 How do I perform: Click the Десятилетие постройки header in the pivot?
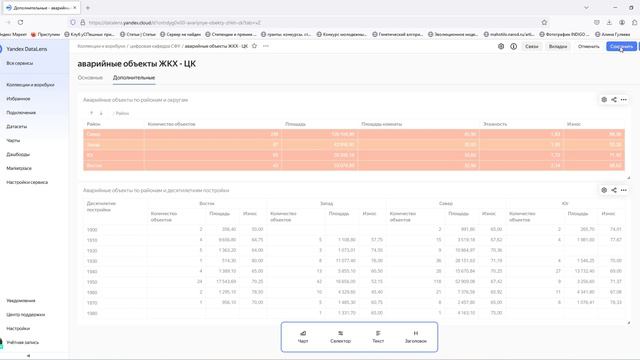(x=101, y=207)
